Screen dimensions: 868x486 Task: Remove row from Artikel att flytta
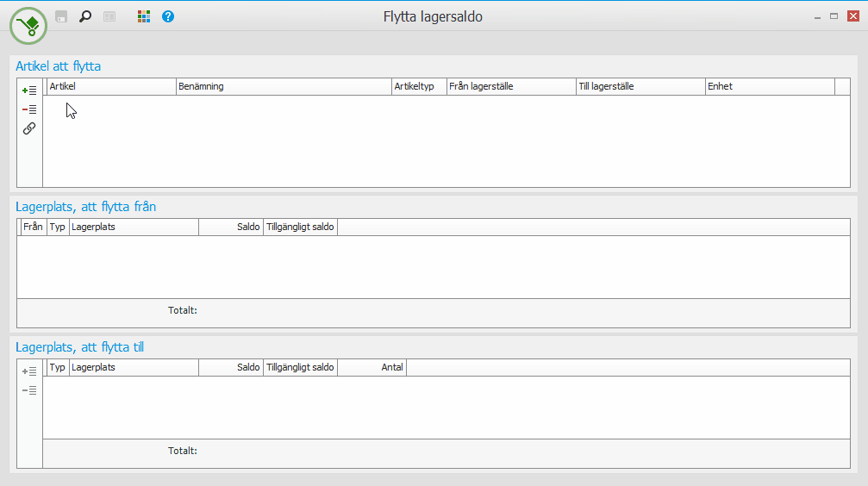pyautogui.click(x=29, y=109)
